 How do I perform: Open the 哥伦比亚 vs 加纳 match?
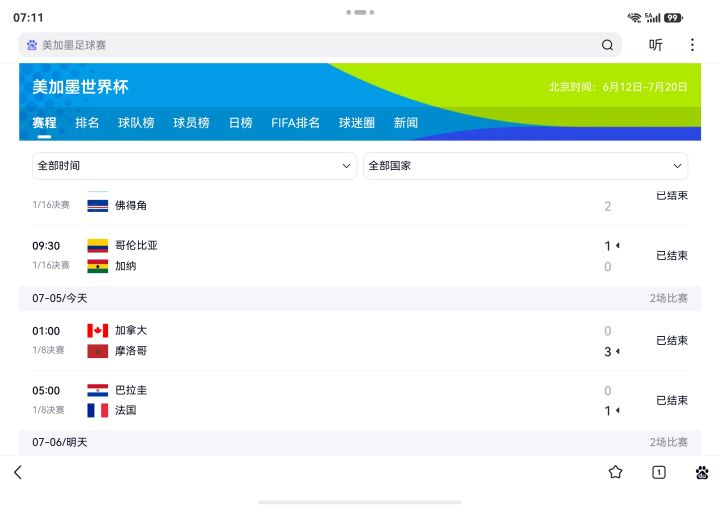coord(360,255)
